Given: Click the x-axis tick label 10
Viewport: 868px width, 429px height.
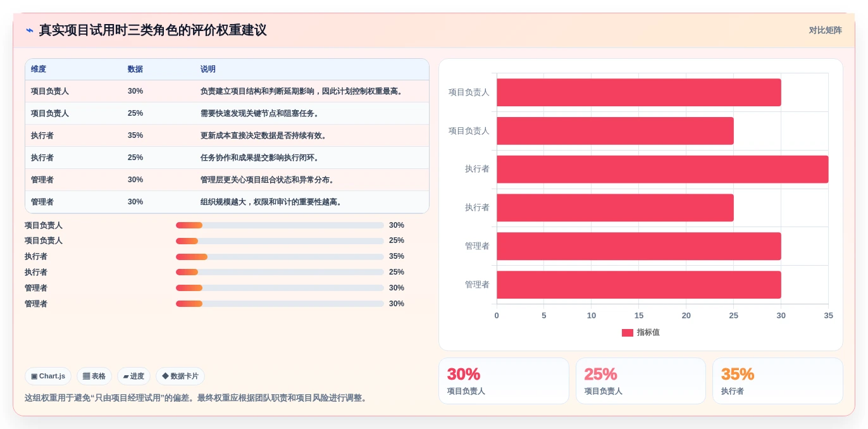Looking at the screenshot, I should (x=592, y=315).
